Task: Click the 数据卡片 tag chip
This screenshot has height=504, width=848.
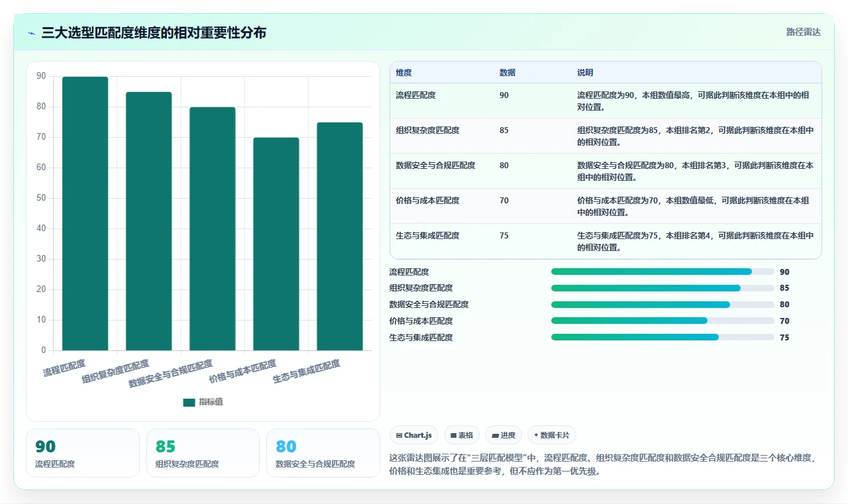Action: click(552, 435)
